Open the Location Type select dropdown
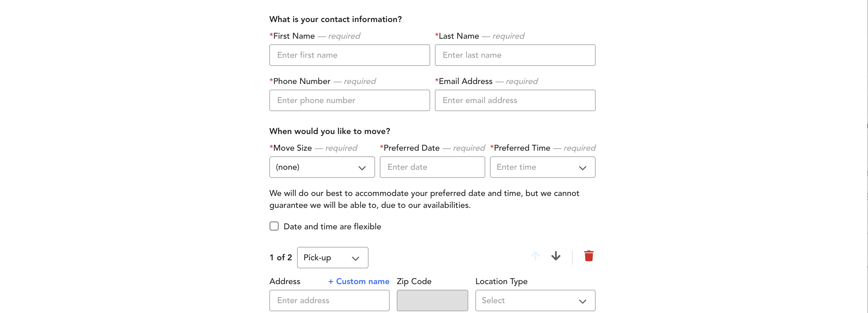 click(x=535, y=300)
